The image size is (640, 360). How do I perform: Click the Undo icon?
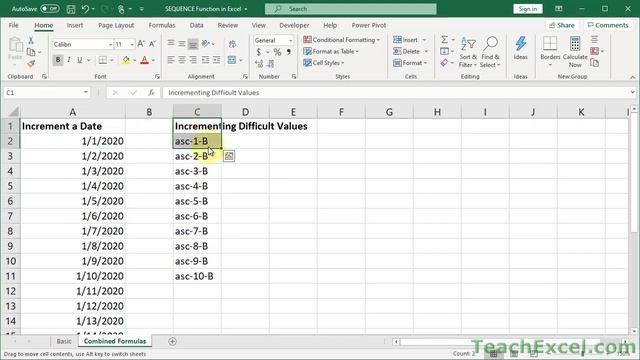click(85, 9)
